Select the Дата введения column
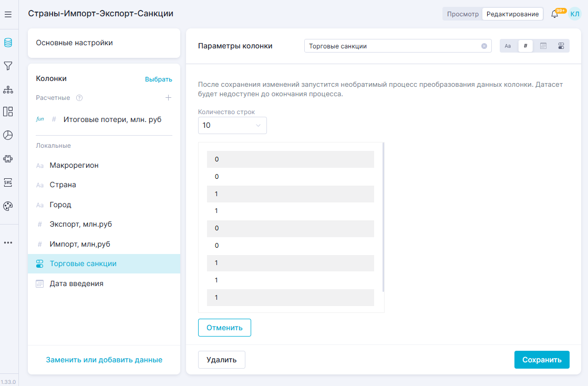The width and height of the screenshot is (588, 386). (77, 283)
